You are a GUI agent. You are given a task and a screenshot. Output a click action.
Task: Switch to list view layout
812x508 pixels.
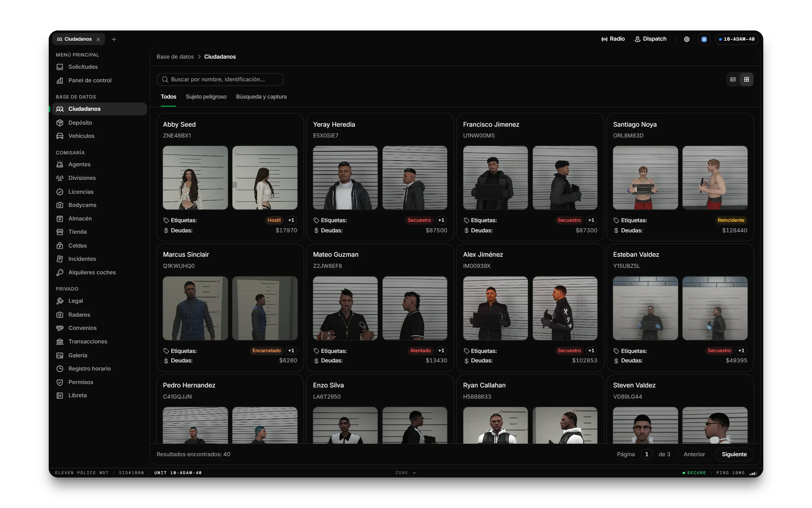point(733,79)
